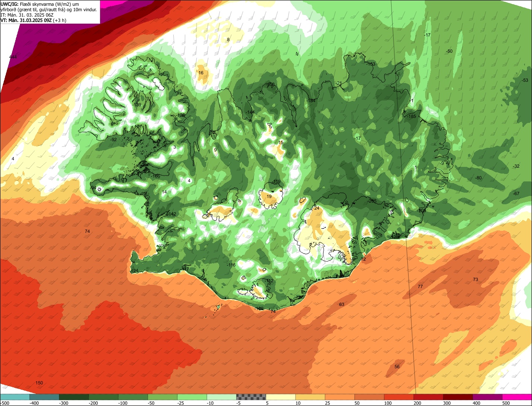This screenshot has width=532, height=406.
Task: Select the purple swatch between 400 and 500
Action: 487,397
